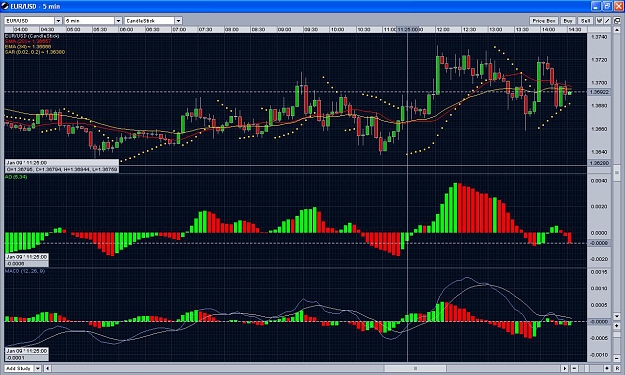Click the SMA (20) indicator legend

[x=28, y=41]
